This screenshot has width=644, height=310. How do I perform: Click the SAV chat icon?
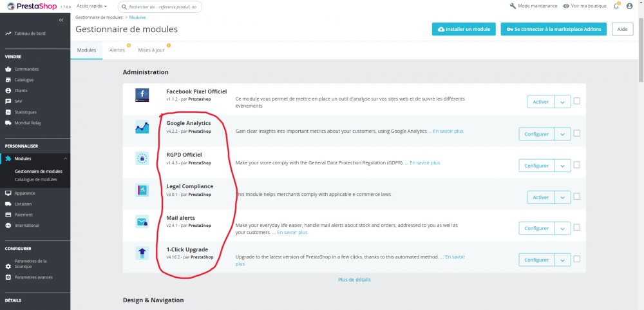tap(8, 101)
